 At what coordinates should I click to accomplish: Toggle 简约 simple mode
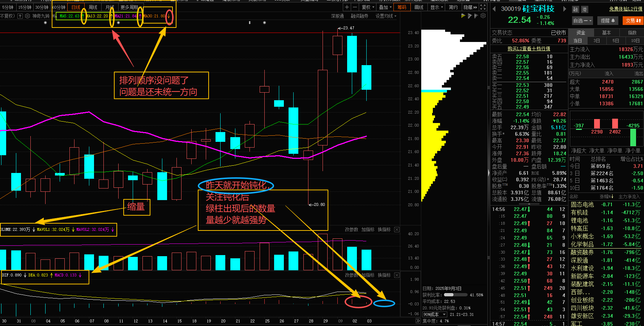[x=453, y=7]
